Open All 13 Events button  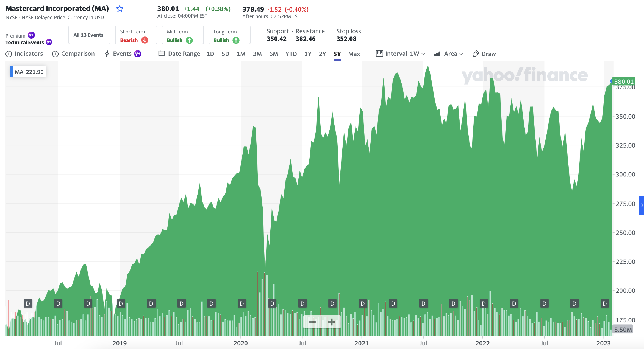[89, 35]
